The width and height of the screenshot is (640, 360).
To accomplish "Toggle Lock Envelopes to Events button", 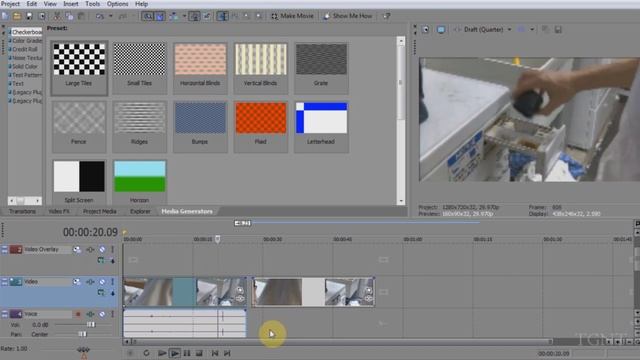I will [x=195, y=16].
